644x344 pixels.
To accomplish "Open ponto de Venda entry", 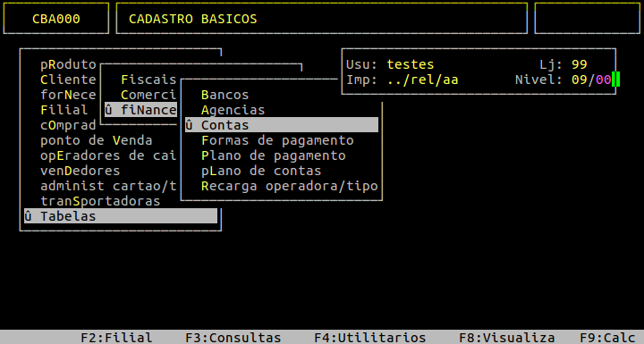I will (x=96, y=140).
